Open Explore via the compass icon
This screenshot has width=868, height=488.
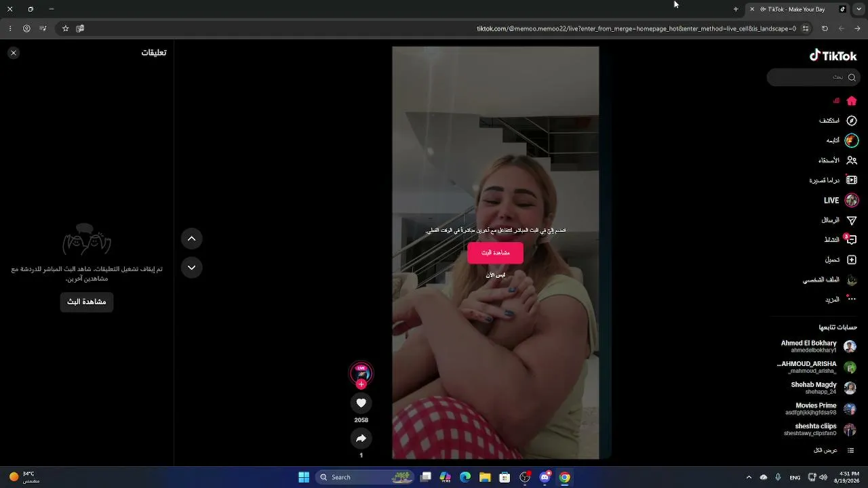point(852,121)
